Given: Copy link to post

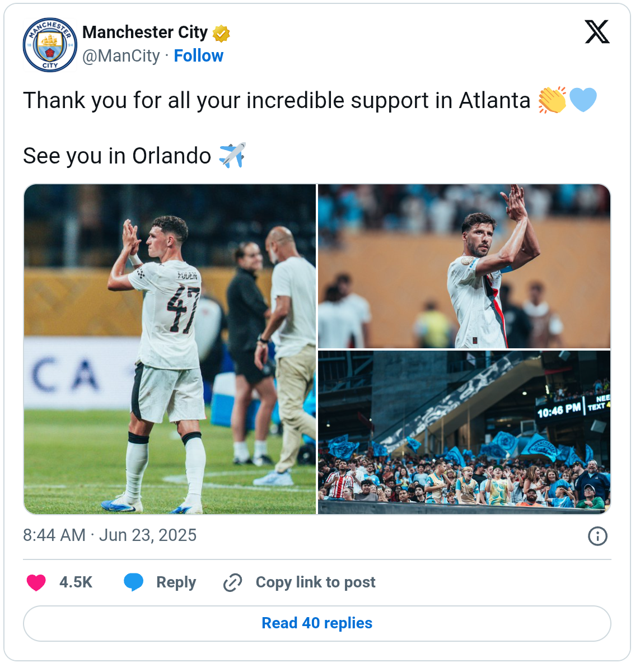Looking at the screenshot, I should [x=315, y=582].
